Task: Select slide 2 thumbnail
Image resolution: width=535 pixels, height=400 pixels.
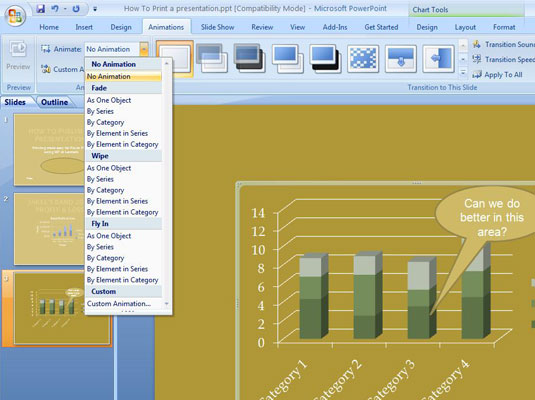Action: [49, 229]
